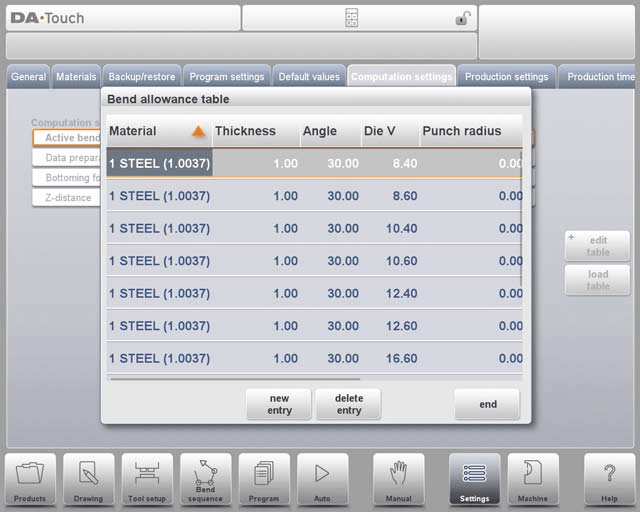
Task: Open the Backup/restore tab
Action: (x=141, y=77)
